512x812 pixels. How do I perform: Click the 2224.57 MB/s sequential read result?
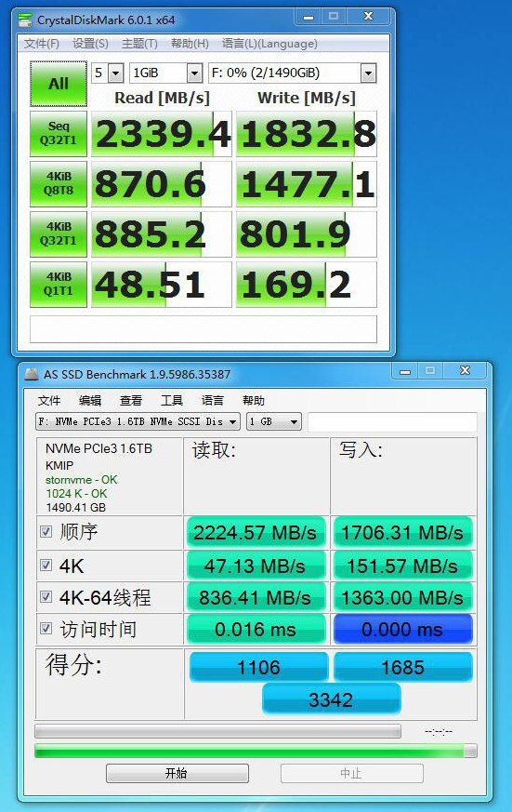(x=256, y=532)
